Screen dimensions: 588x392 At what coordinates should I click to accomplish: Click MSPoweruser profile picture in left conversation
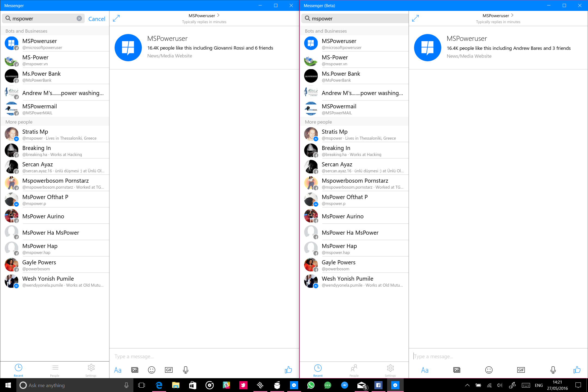coord(128,48)
